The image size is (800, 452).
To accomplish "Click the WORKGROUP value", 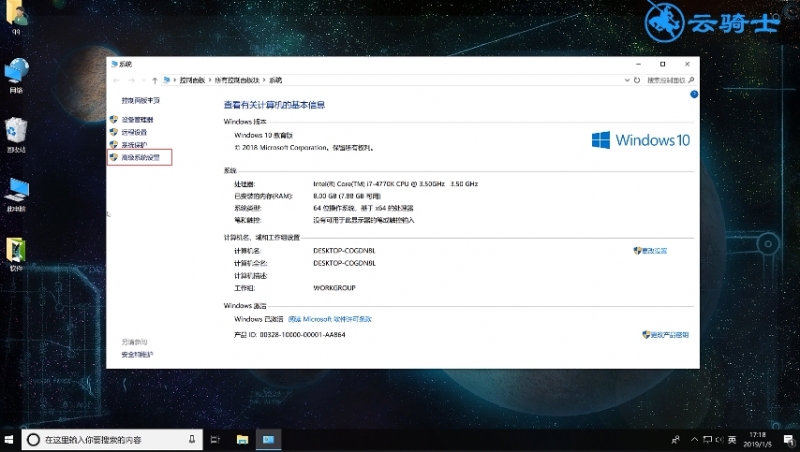I will (334, 288).
